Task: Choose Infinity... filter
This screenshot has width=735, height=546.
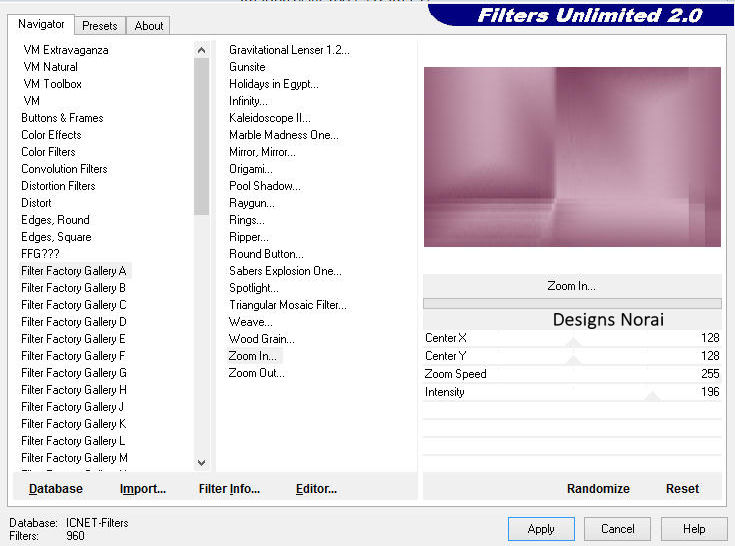Action: [x=248, y=101]
